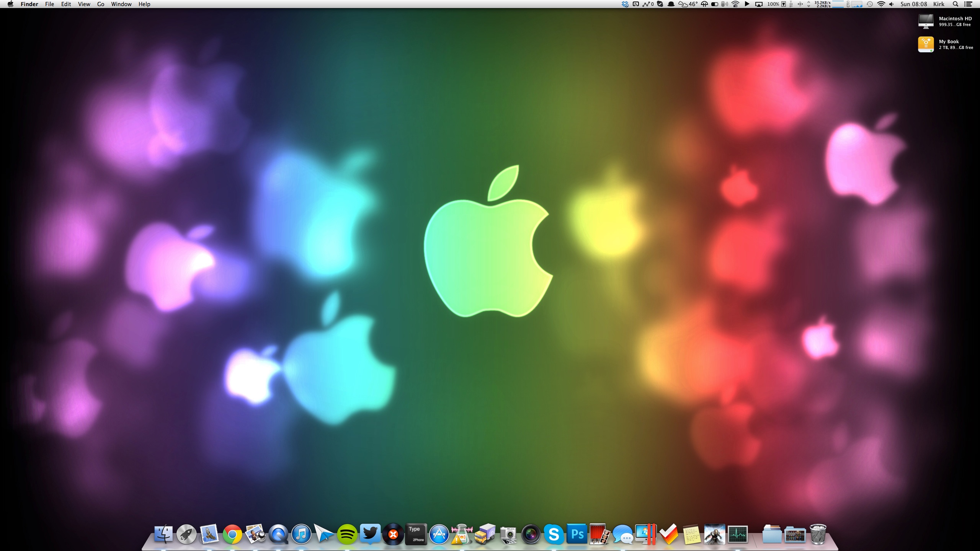Click the menu bar play triangle icon
Screen dimensions: 980x551
[747, 4]
